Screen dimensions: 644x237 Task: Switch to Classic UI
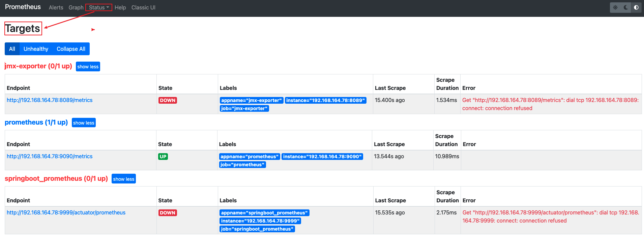click(x=143, y=7)
